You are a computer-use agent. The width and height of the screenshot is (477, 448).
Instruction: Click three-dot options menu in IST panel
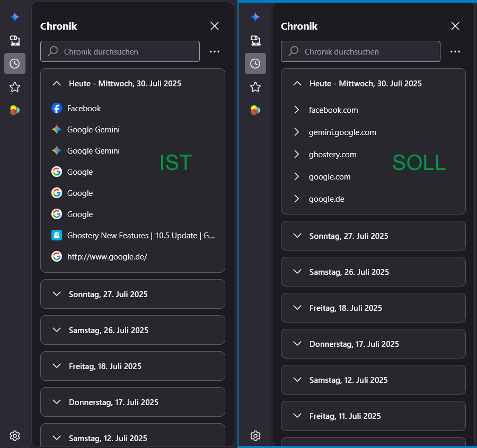click(214, 52)
